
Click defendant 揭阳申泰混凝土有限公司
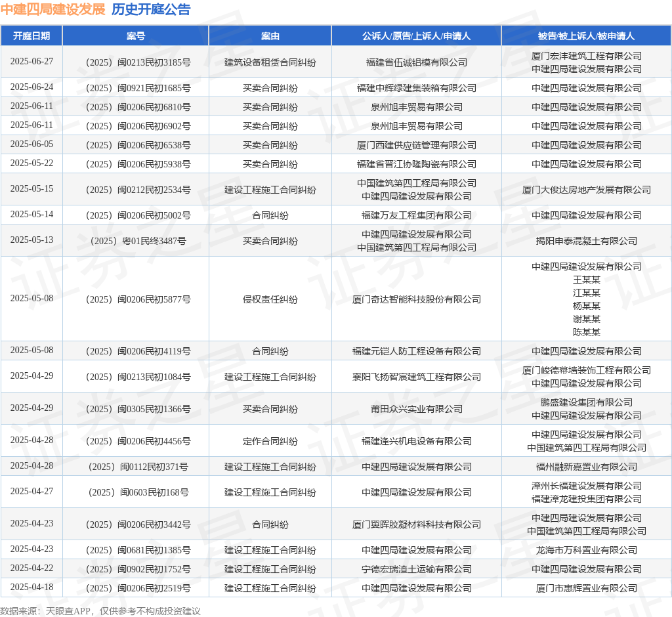(x=586, y=241)
